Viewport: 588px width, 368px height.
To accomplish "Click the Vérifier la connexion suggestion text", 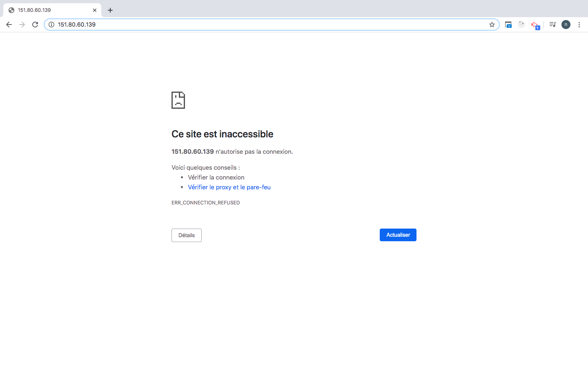I will [x=216, y=177].
